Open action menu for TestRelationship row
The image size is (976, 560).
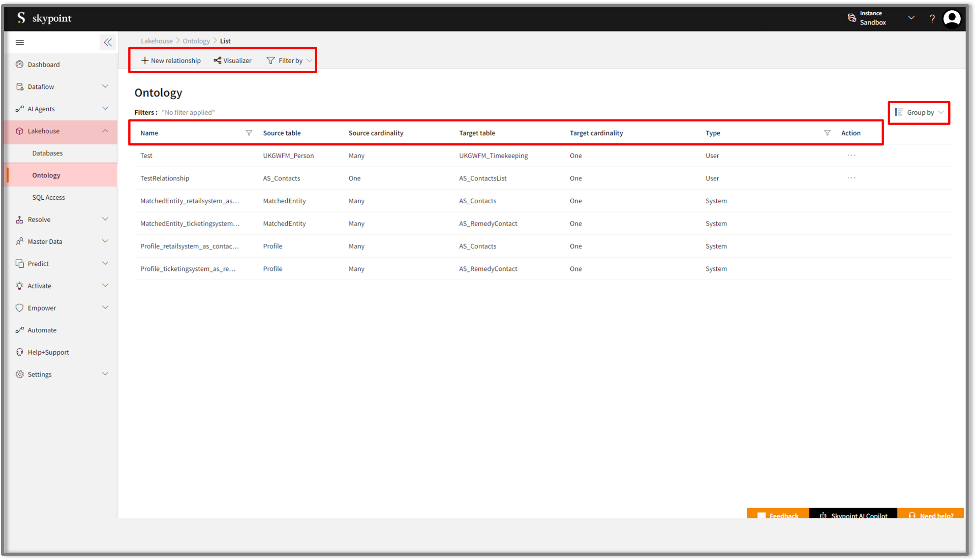[851, 178]
